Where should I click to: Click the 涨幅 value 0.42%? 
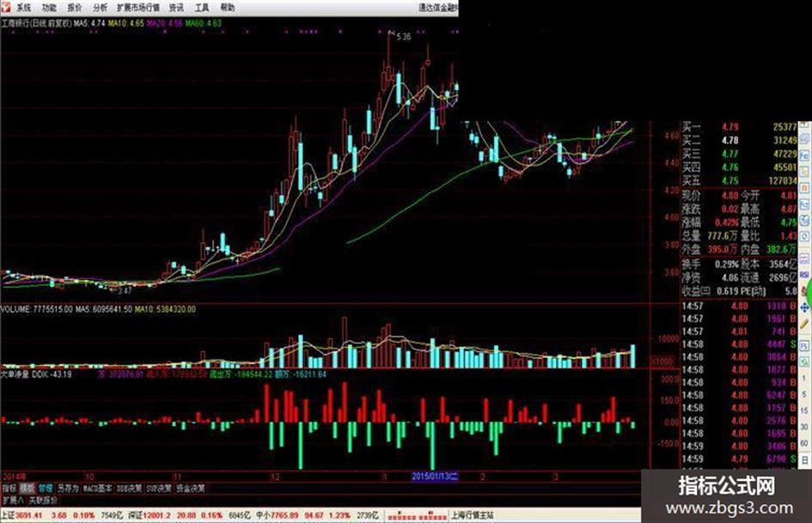[x=727, y=222]
